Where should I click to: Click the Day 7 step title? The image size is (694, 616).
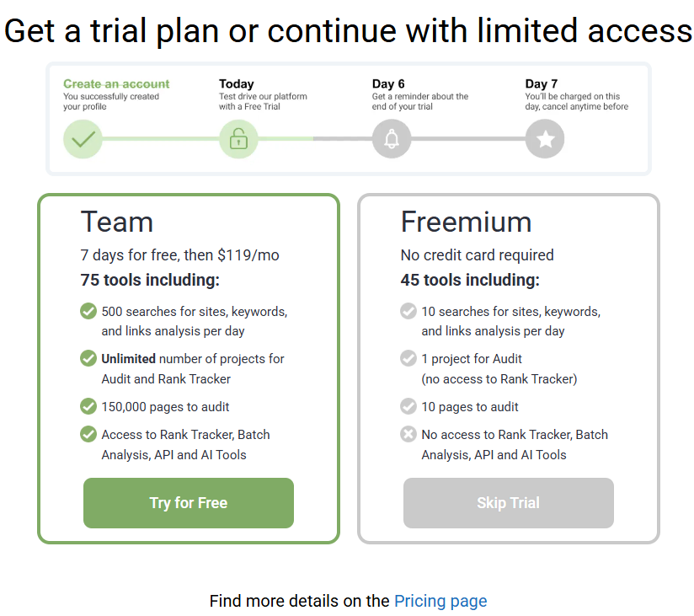tap(542, 83)
